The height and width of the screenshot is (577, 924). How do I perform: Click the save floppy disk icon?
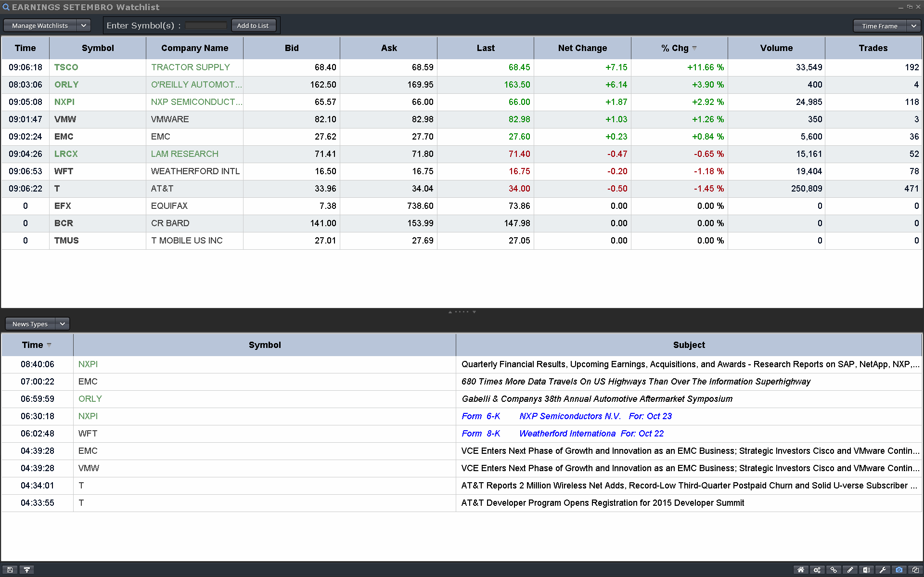pyautogui.click(x=10, y=570)
